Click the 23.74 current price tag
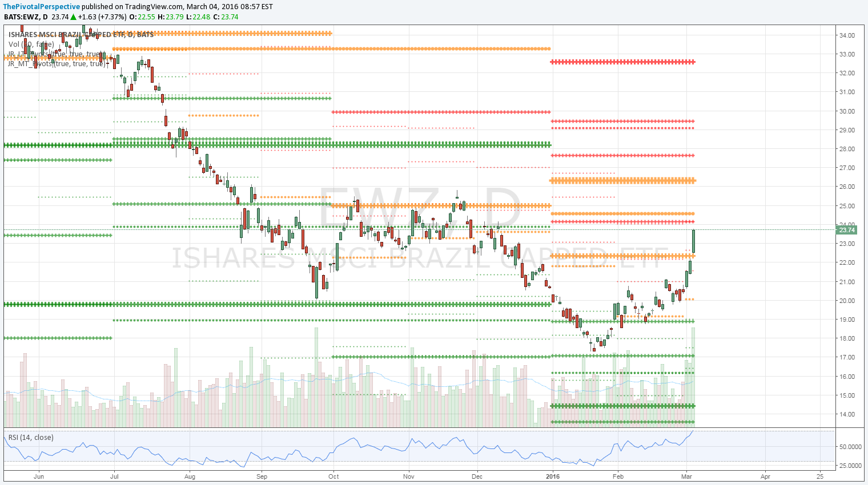Viewport: 868px width, 485px height. click(847, 230)
